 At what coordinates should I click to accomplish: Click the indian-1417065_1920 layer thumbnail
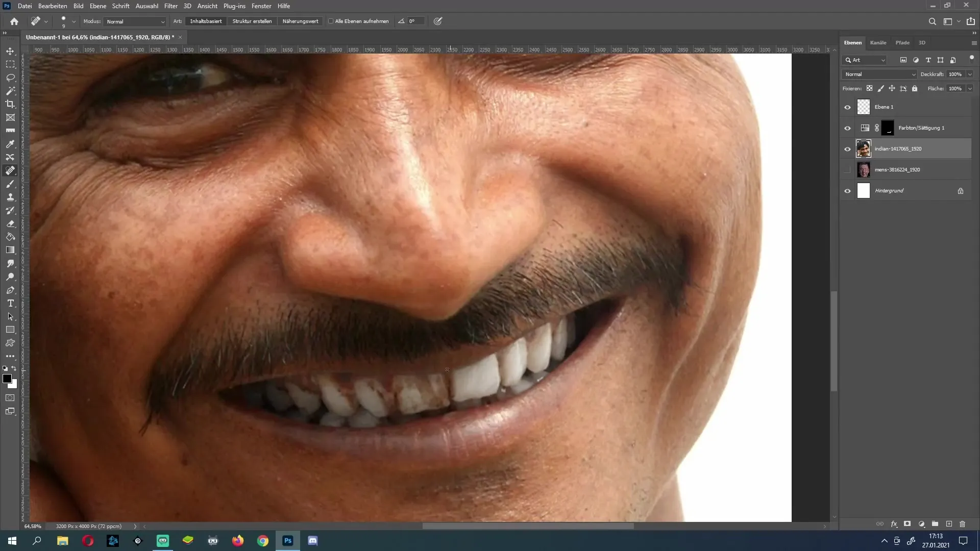click(864, 148)
